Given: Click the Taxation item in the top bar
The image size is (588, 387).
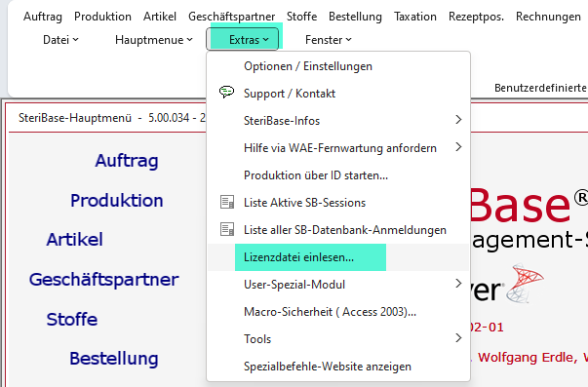Looking at the screenshot, I should [x=415, y=17].
